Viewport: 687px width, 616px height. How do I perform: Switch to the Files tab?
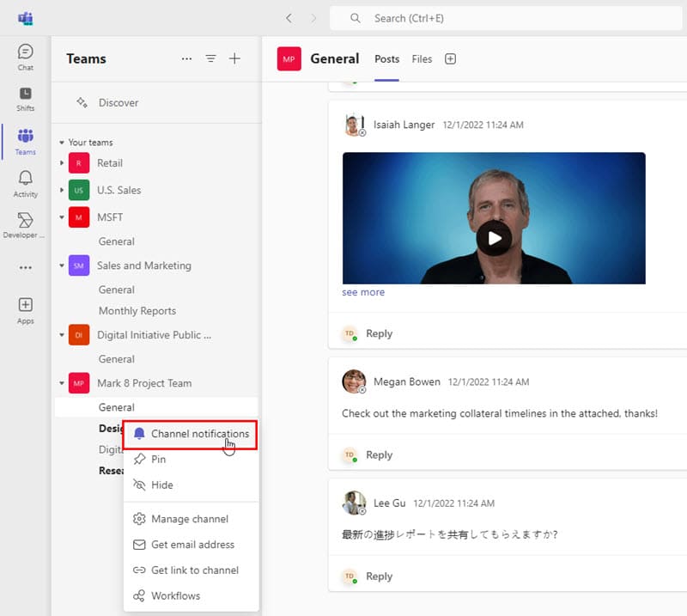pyautogui.click(x=422, y=59)
